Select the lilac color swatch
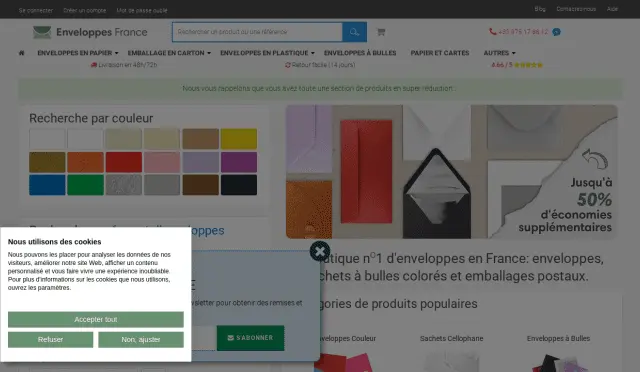The width and height of the screenshot is (640, 372). click(200, 162)
